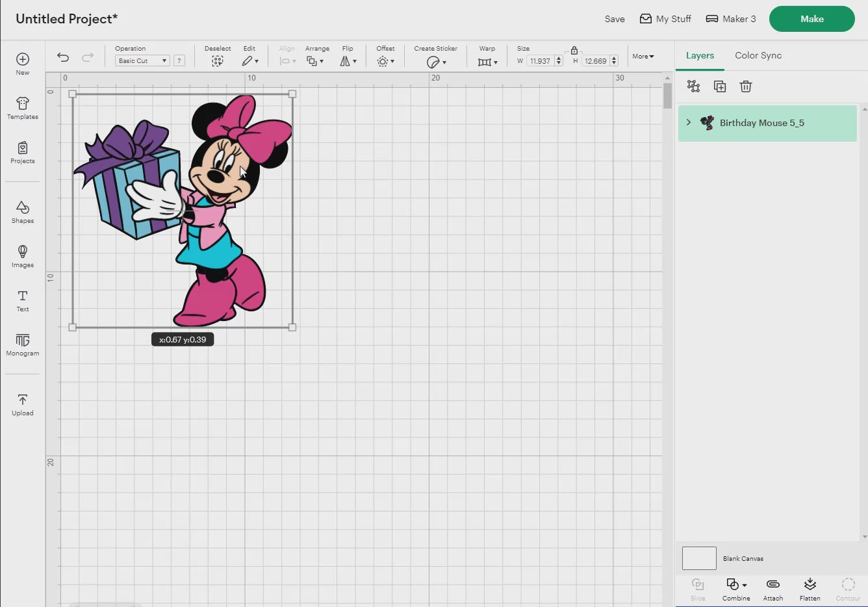Click the Blank Canvas color swatch
Image resolution: width=868 pixels, height=607 pixels.
tap(699, 558)
